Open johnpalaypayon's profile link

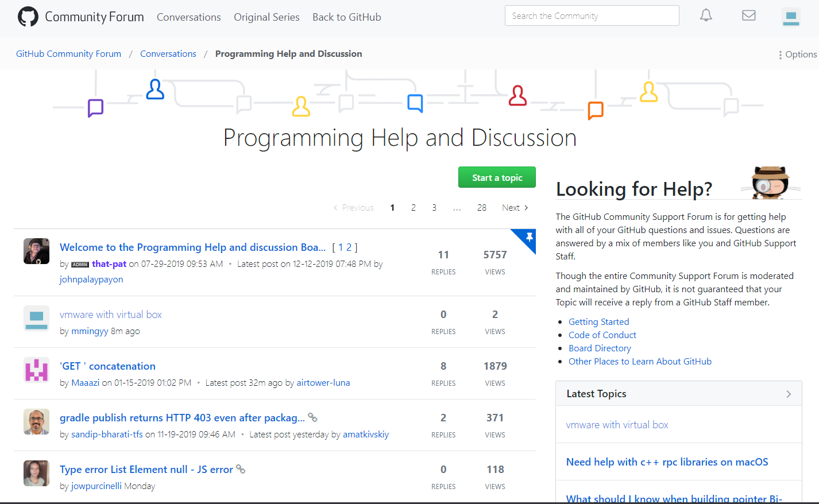click(x=91, y=280)
